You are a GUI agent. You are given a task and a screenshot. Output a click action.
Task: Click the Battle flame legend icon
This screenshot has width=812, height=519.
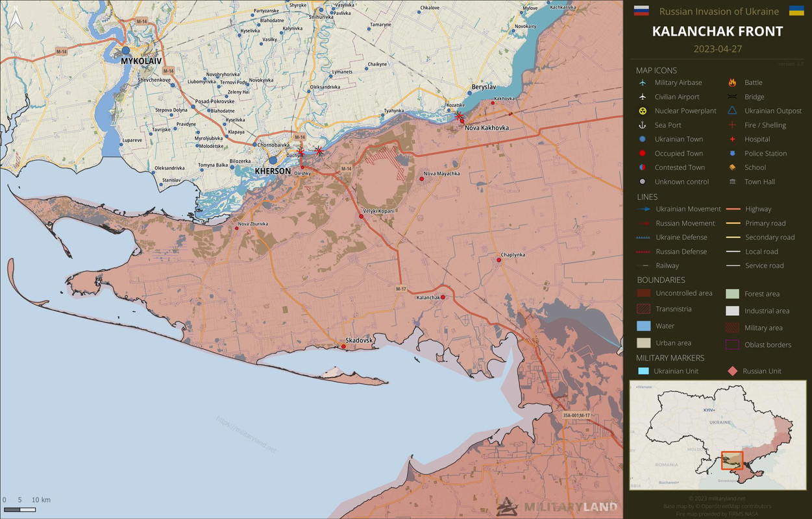coord(732,82)
